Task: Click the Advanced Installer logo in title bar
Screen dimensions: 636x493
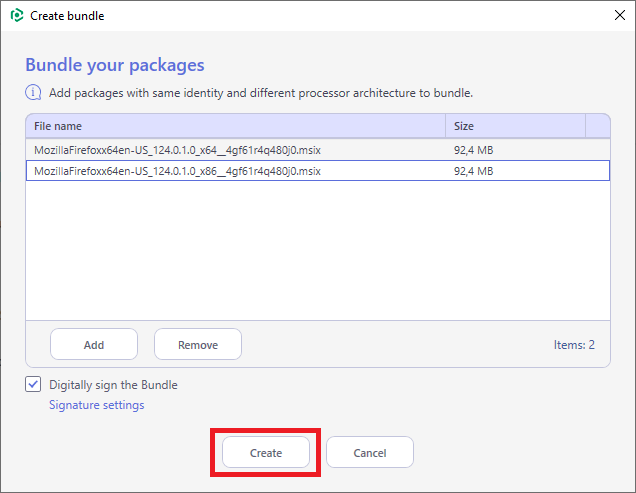Action: [x=17, y=15]
